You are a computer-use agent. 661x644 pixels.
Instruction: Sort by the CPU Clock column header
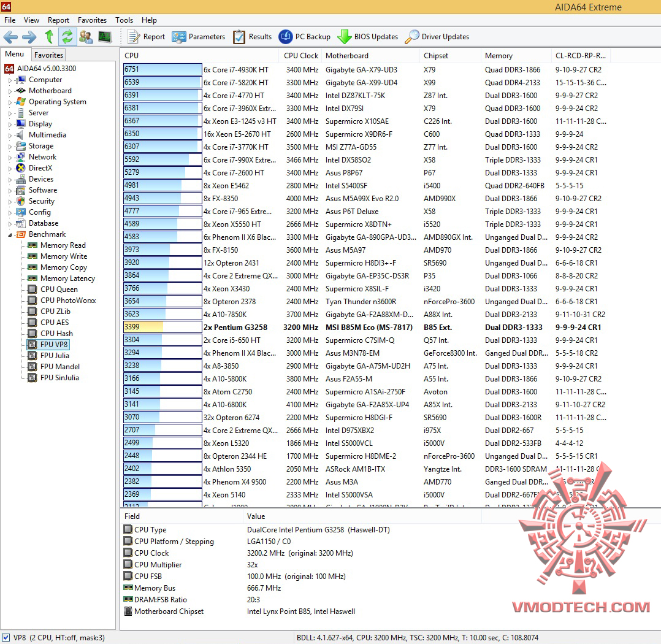[x=300, y=56]
